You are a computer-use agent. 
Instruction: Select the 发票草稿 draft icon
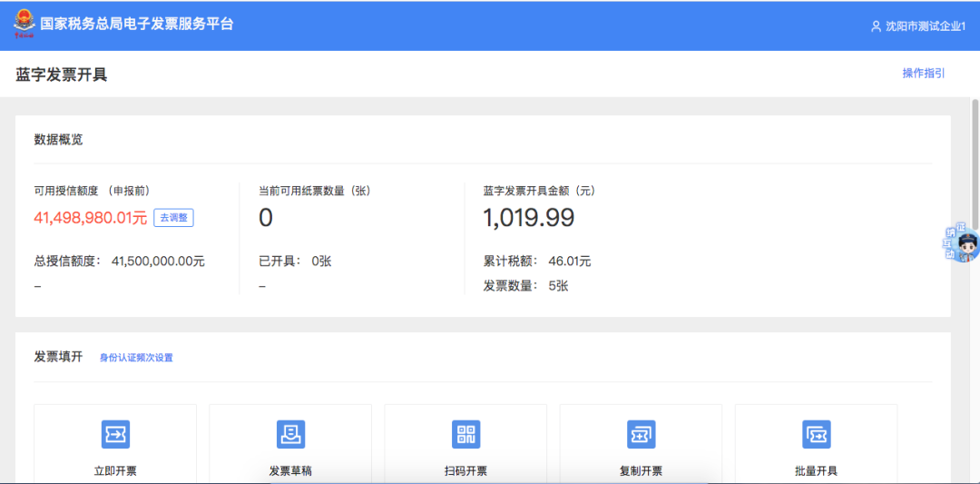click(290, 434)
